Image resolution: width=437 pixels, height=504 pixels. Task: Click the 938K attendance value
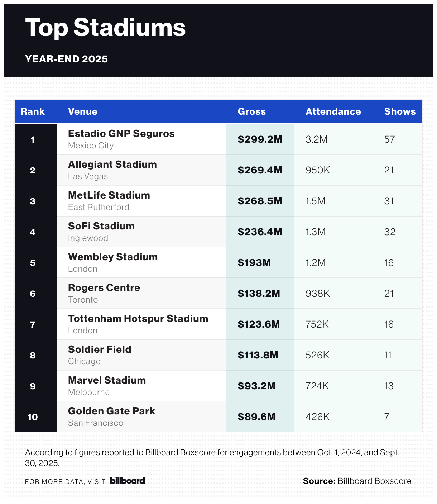(318, 294)
